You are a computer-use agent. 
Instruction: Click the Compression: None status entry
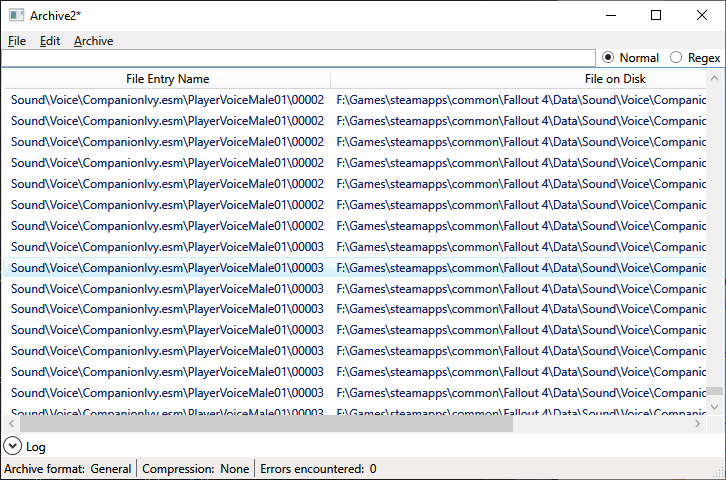[195, 469]
